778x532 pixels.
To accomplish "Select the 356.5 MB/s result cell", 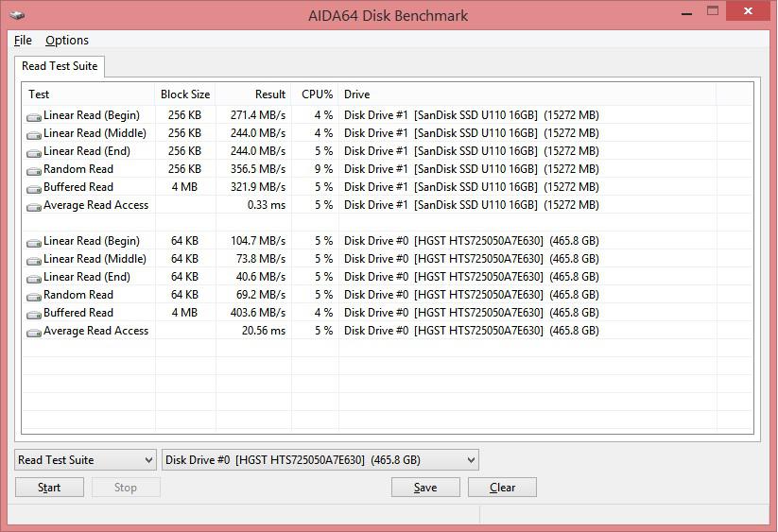I will click(x=258, y=169).
